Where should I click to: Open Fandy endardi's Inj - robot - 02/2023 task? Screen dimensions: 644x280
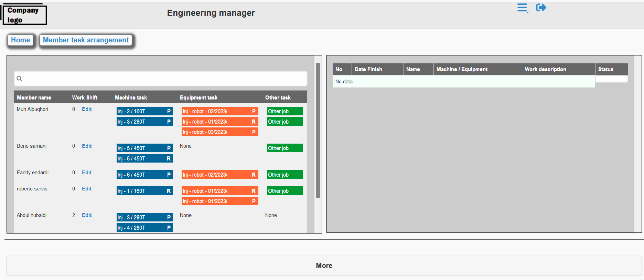tap(219, 175)
